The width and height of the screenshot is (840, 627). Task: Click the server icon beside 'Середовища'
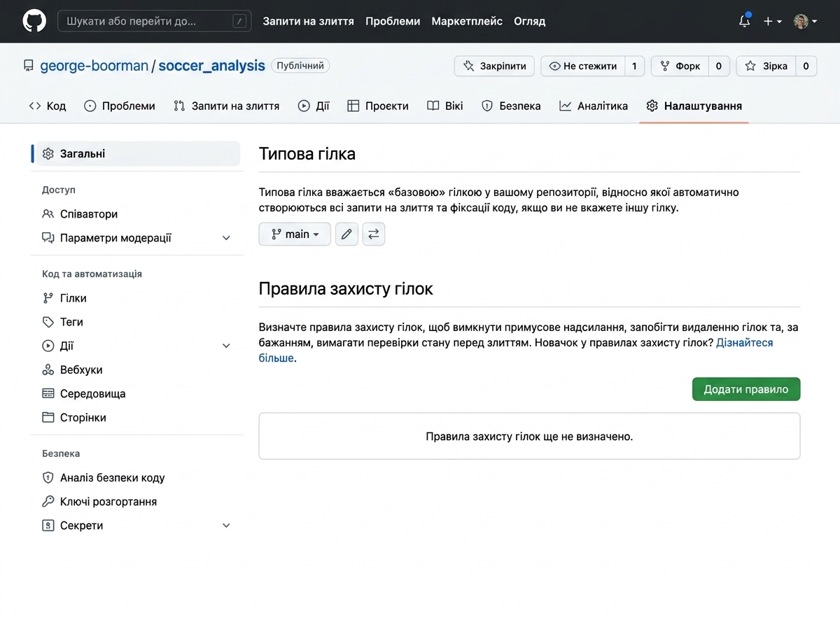pos(48,393)
